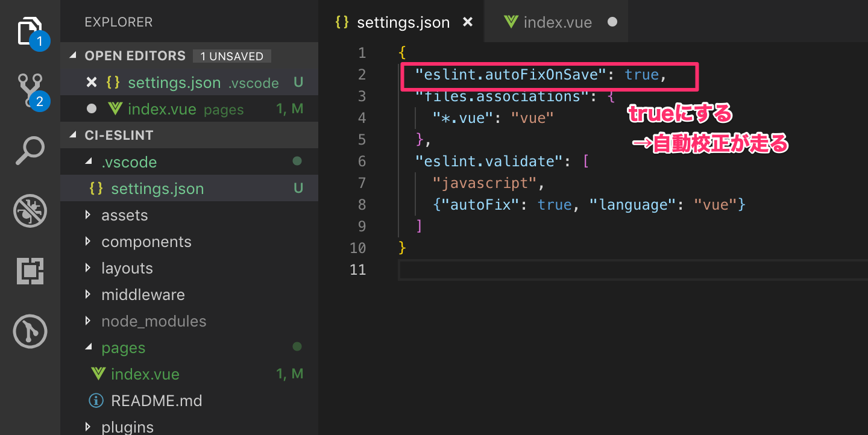Close the settings.json editor tab
Viewport: 868px width, 435px height.
point(467,22)
